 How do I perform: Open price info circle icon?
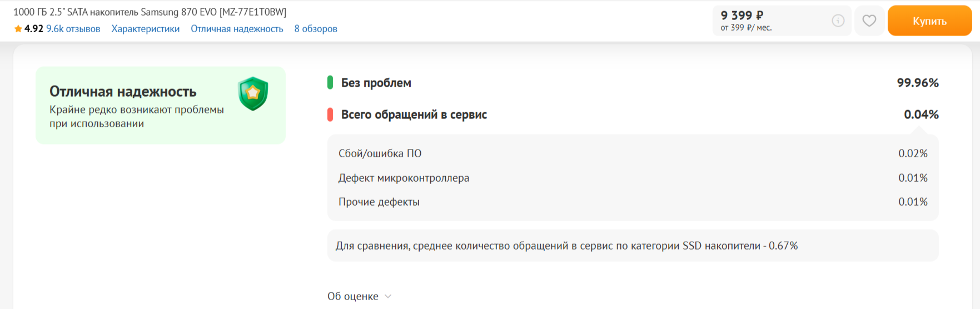tap(838, 21)
